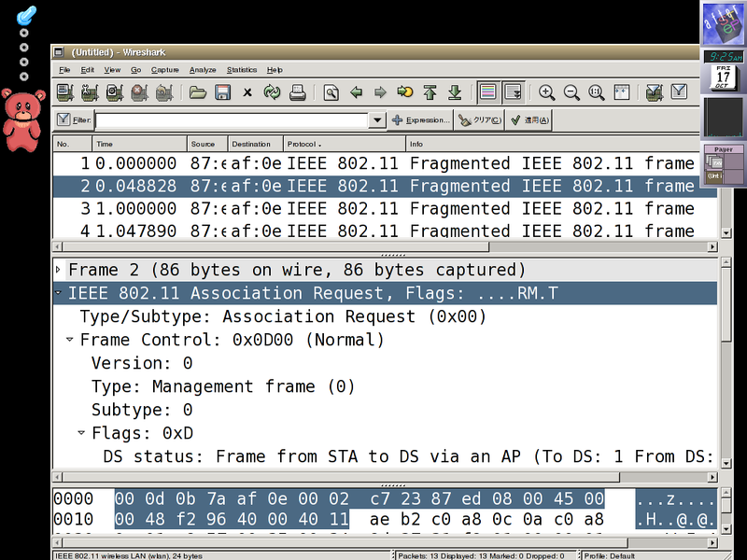747x560 pixels.
Task: Collapse the Frame Control subtree
Action: tap(69, 340)
